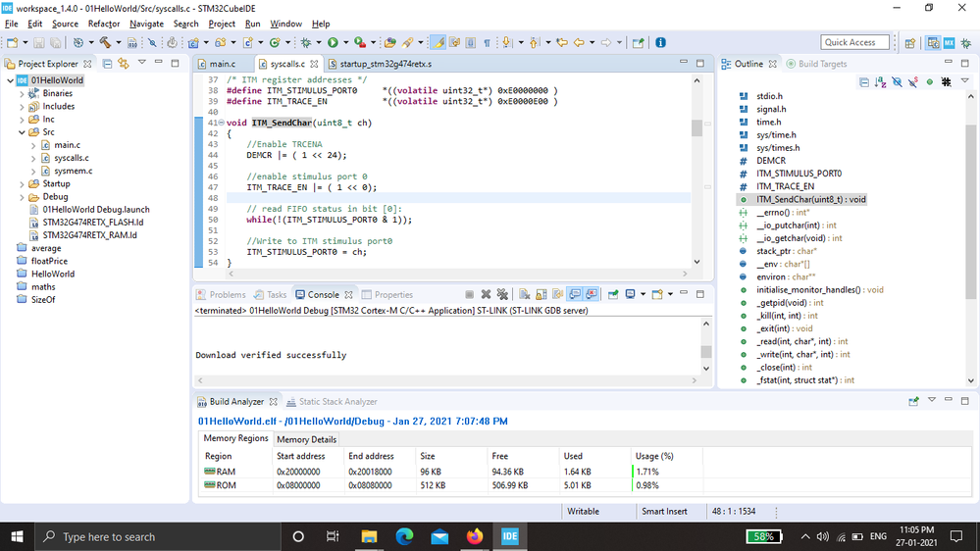Image resolution: width=980 pixels, height=551 pixels.
Task: Select syscalls.c in Project Explorer
Action: (x=72, y=158)
